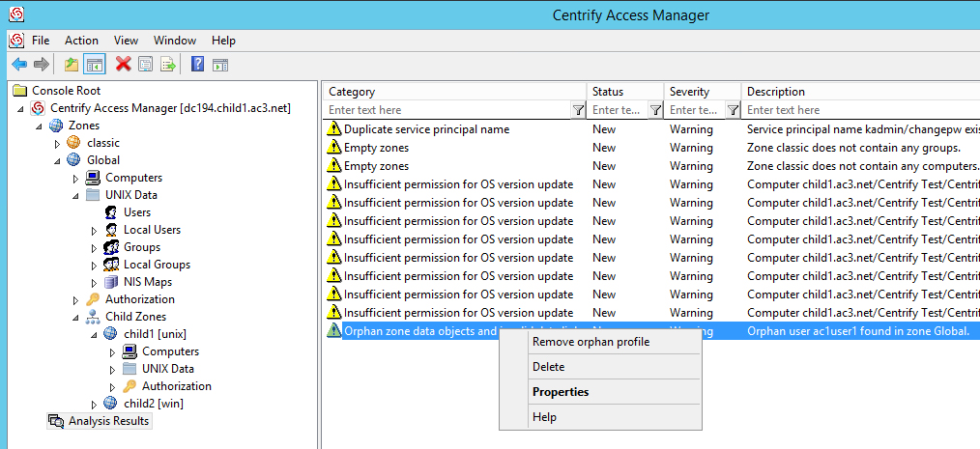Click Properties in the context menu
Image resolution: width=980 pixels, height=449 pixels.
click(x=561, y=392)
